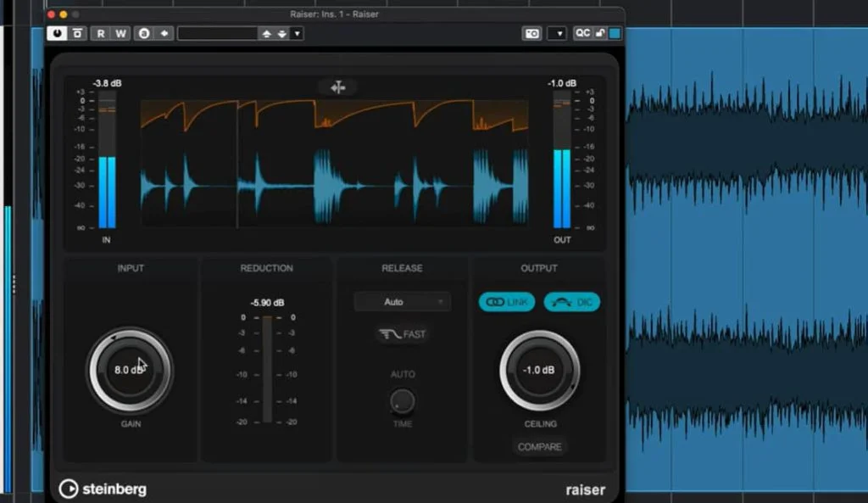Toggle the FAST release button

[402, 334]
